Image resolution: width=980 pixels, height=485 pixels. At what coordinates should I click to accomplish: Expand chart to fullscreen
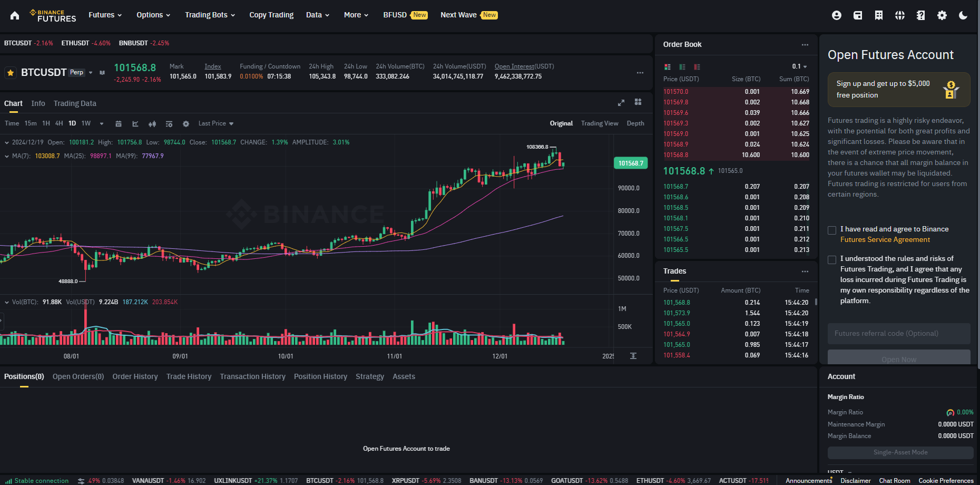[621, 103]
